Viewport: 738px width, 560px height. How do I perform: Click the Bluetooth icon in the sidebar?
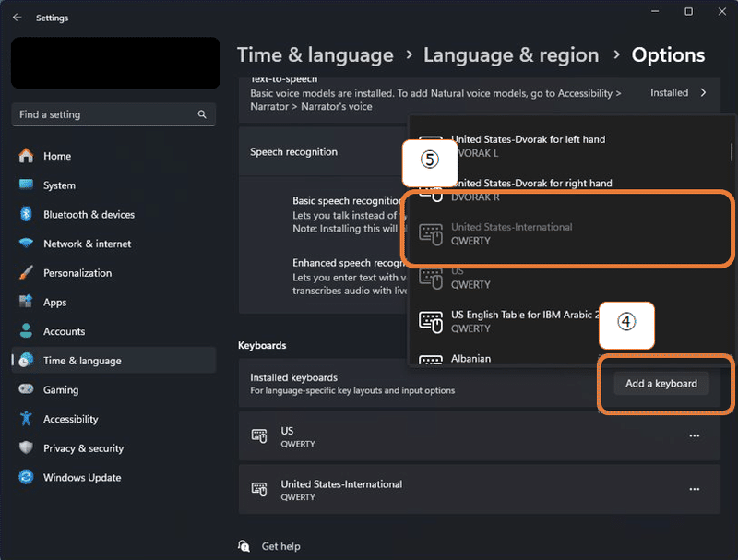click(x=27, y=214)
